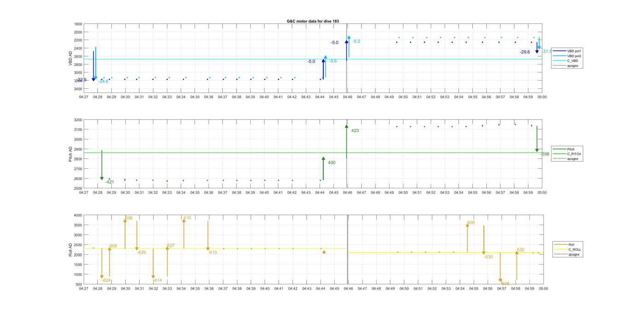The height and width of the screenshot is (319, 644).
Task: Click the '05:00' tick under the Roll plot
Action: 543,289
